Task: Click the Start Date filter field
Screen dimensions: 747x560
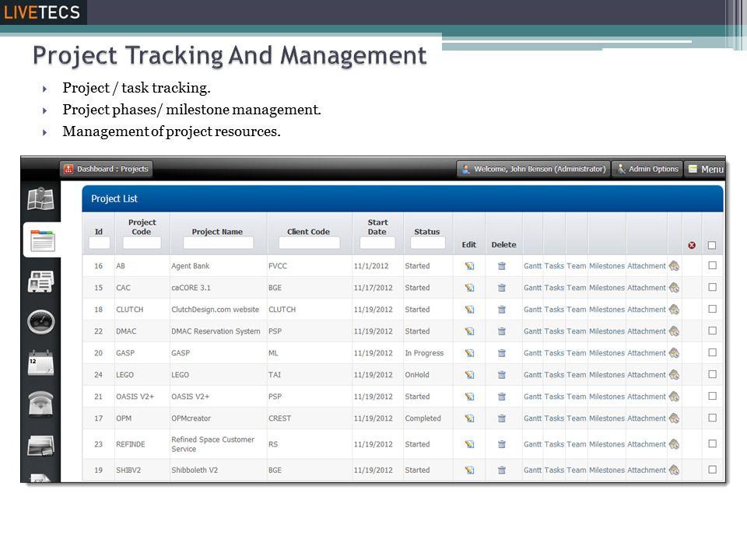Action: coord(377,243)
